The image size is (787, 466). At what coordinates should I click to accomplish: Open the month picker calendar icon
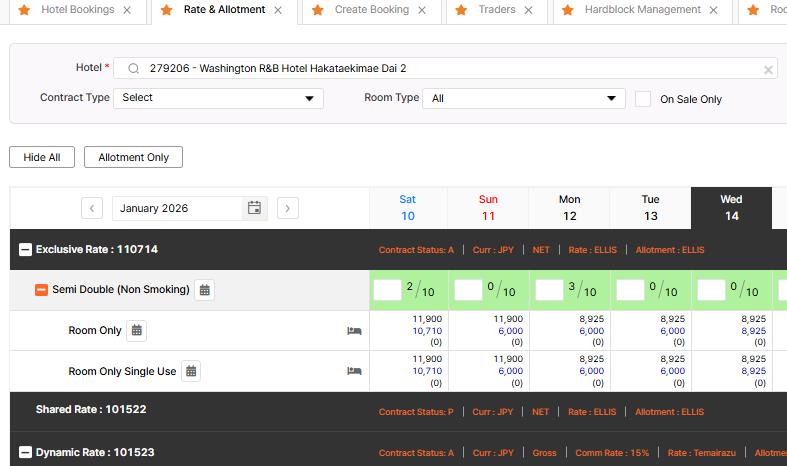pos(255,208)
